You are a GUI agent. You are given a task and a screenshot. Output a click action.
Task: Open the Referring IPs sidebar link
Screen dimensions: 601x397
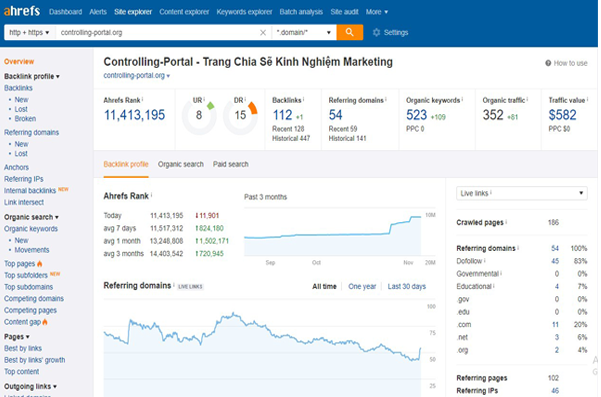[24, 179]
